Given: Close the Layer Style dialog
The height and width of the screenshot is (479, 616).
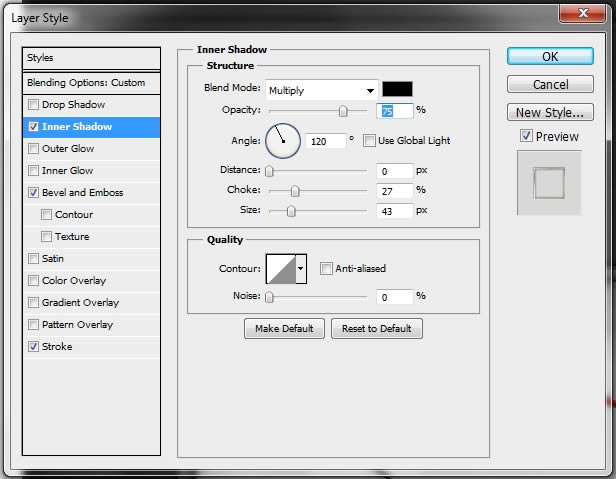Looking at the screenshot, I should 582,13.
